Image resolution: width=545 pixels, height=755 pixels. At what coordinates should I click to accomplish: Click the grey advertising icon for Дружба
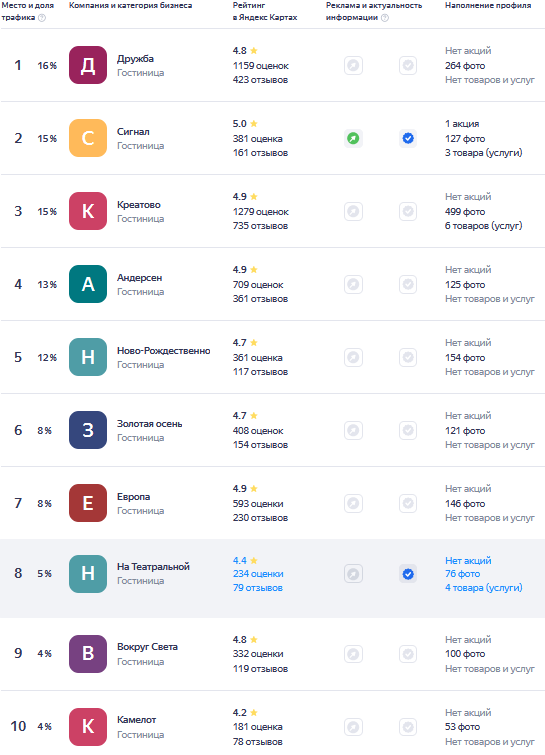pyautogui.click(x=353, y=65)
